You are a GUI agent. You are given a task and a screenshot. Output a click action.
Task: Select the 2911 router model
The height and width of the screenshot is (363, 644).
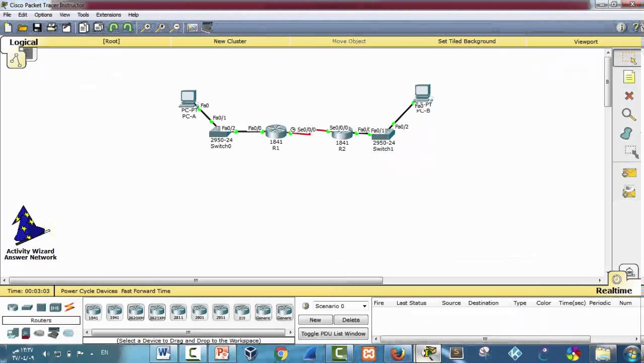click(x=220, y=312)
